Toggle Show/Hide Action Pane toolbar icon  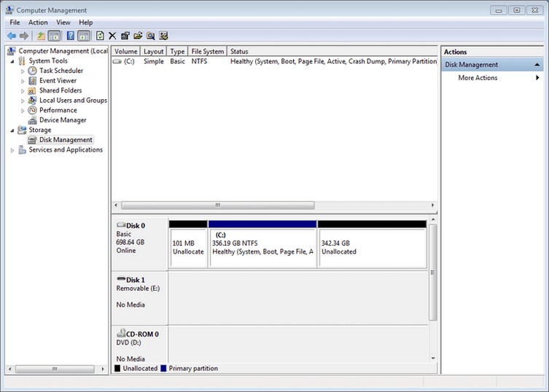click(84, 36)
